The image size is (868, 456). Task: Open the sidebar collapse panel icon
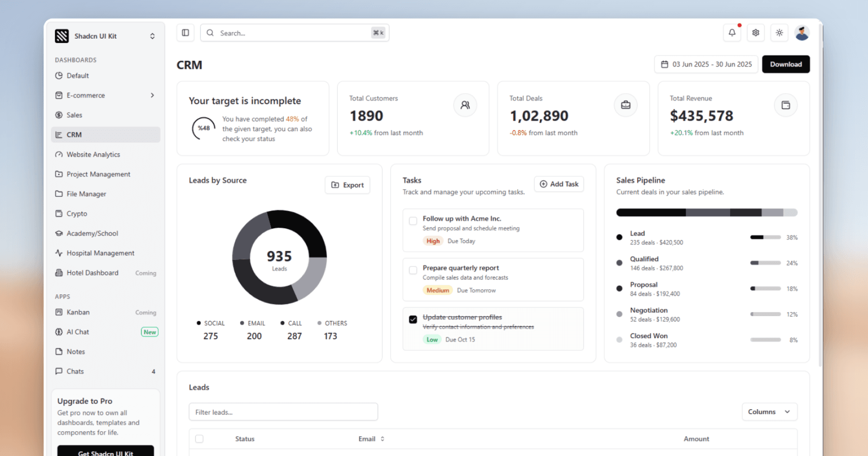coord(185,32)
